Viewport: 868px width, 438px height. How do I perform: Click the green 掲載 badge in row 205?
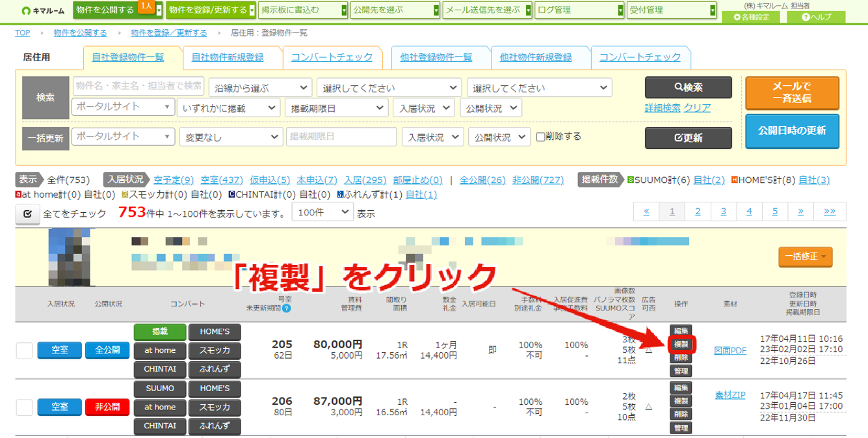pos(160,332)
